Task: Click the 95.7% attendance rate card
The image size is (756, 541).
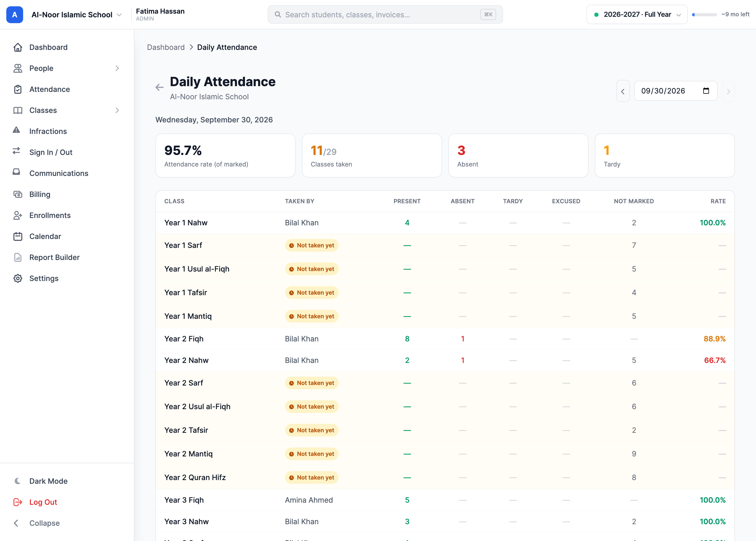Action: pyautogui.click(x=225, y=155)
